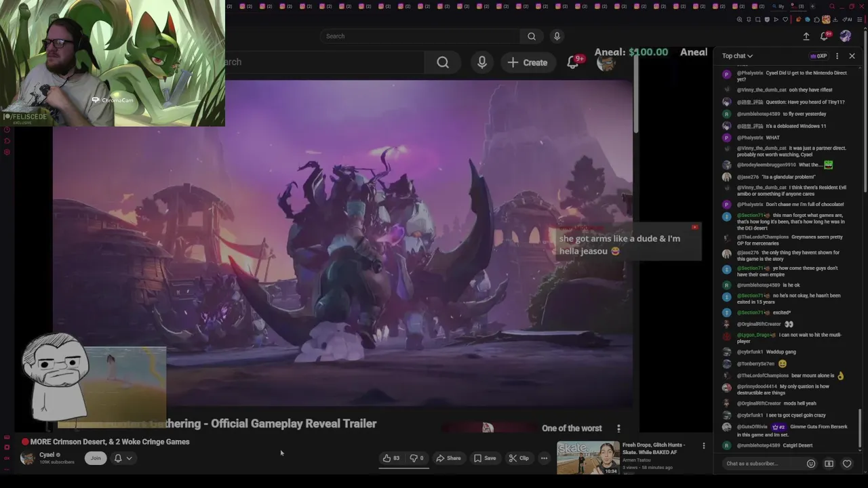Click the browser new tab plus button
The width and height of the screenshot is (868, 488).
(x=812, y=6)
